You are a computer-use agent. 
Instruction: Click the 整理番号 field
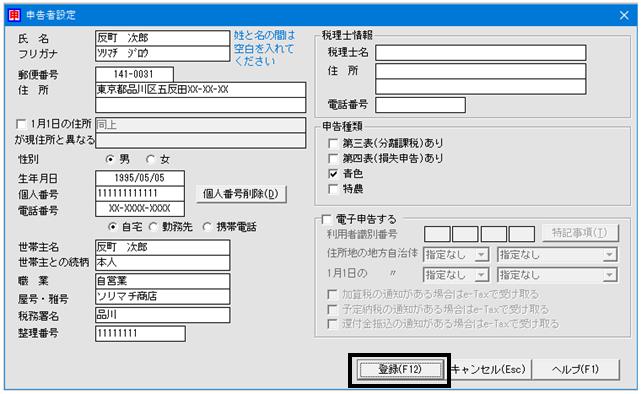[140, 333]
